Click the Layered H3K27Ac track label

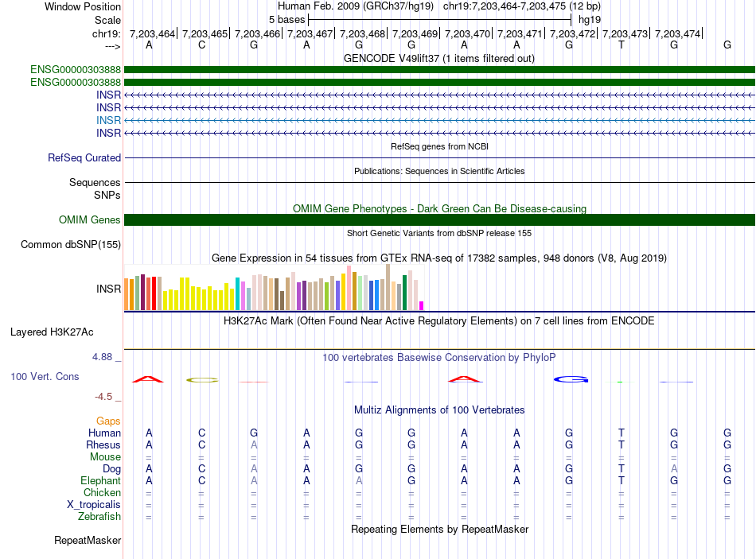(52, 332)
